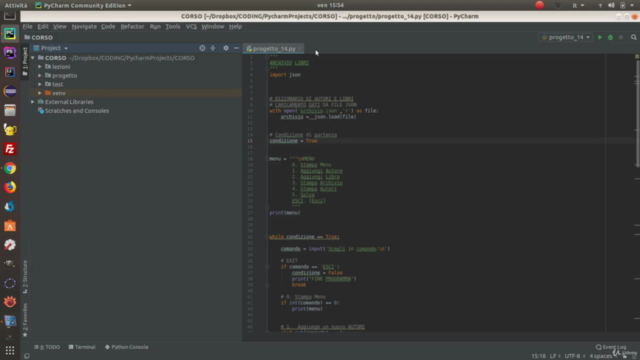Open the 1: Project side tool tab
The height and width of the screenshot is (360, 640).
(25, 61)
